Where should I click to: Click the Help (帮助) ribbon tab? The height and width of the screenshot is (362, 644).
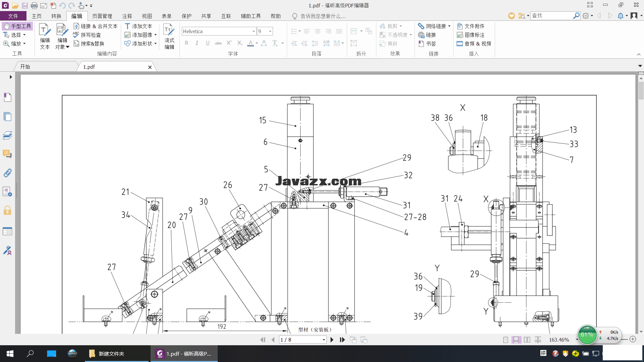pos(276,16)
